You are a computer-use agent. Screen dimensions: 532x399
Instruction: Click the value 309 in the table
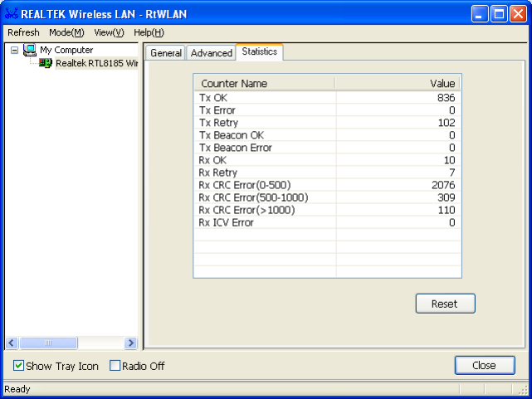click(x=447, y=197)
